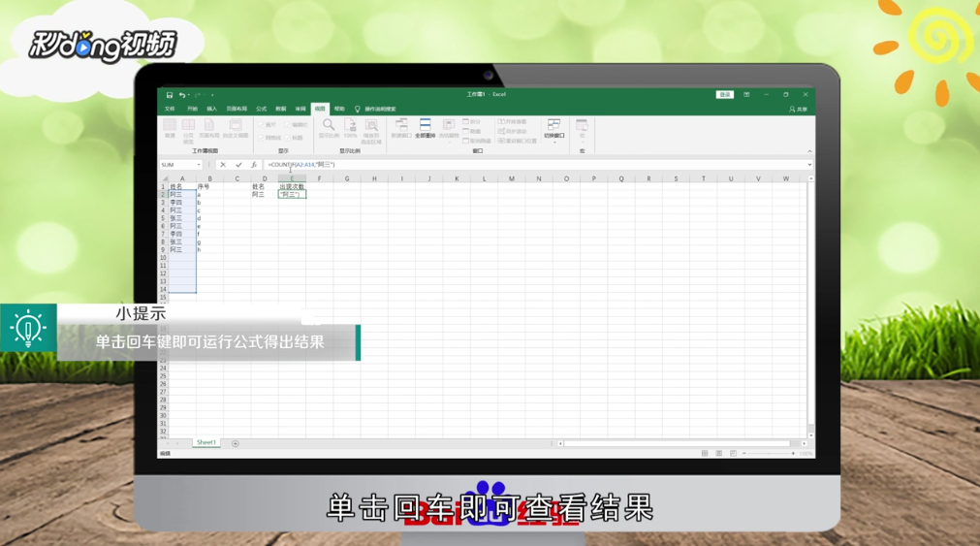Click 并排查看 view side by side

[513, 121]
